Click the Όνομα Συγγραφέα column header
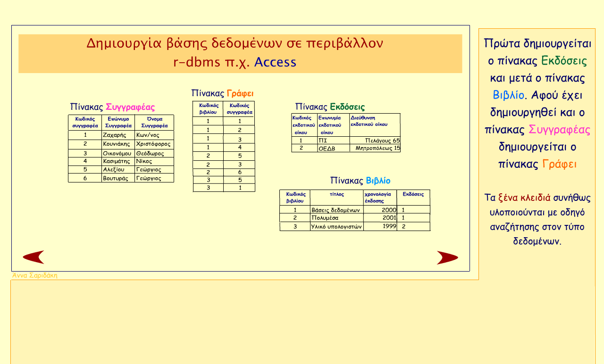Viewport: 604px width, 364px height. click(154, 123)
